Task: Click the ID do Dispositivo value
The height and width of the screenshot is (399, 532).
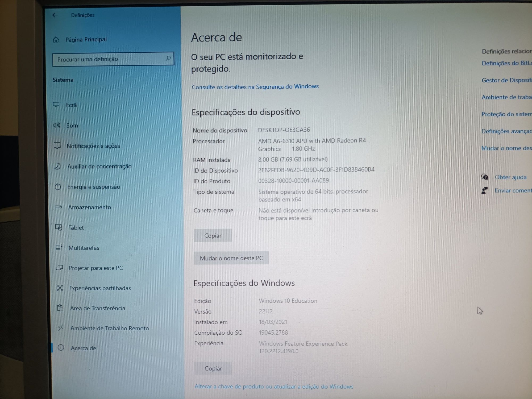Action: point(316,170)
